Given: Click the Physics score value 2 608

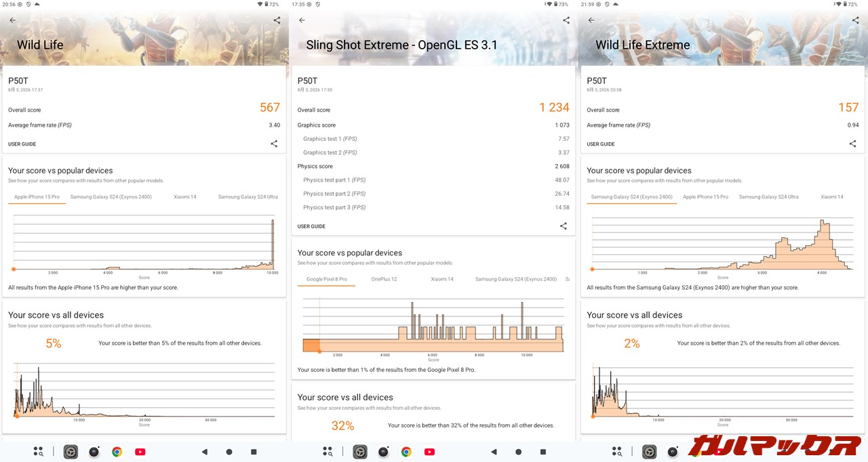Looking at the screenshot, I should coord(562,166).
